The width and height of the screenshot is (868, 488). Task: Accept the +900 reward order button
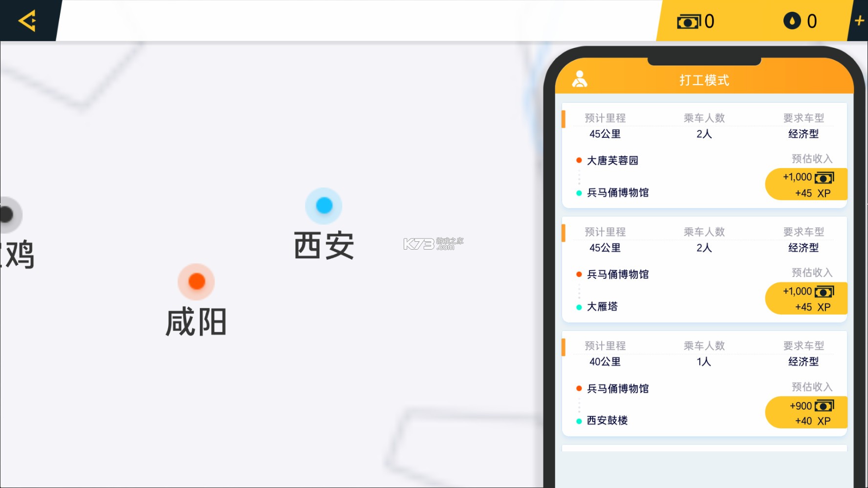(806, 413)
